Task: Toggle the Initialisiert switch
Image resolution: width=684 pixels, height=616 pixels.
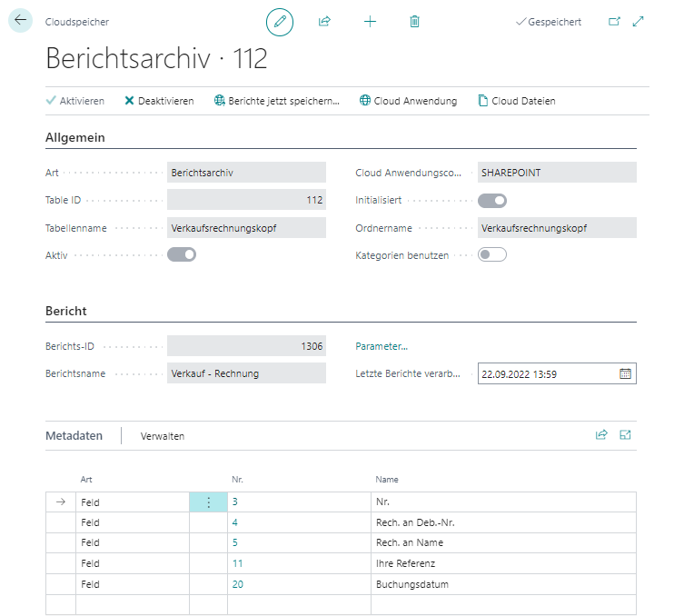Action: click(492, 201)
